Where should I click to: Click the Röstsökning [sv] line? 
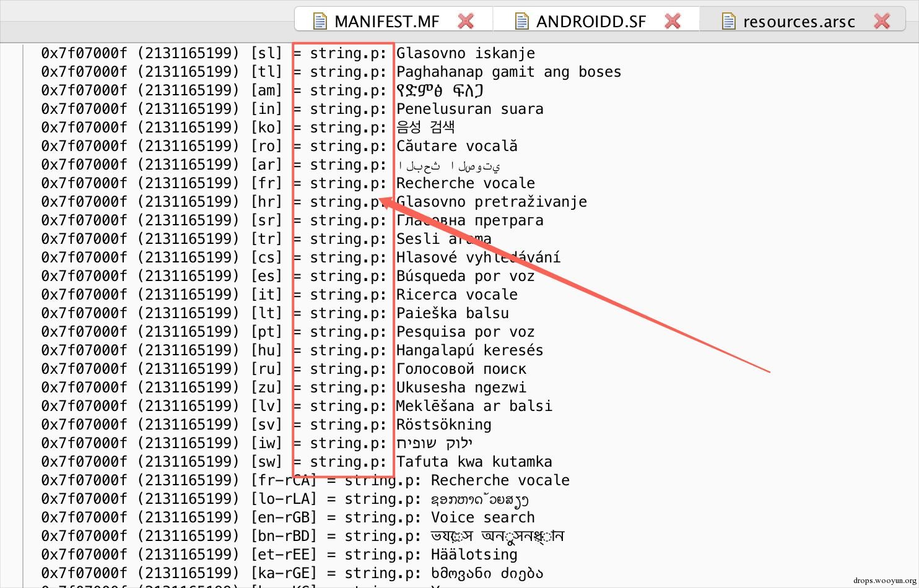[266, 425]
